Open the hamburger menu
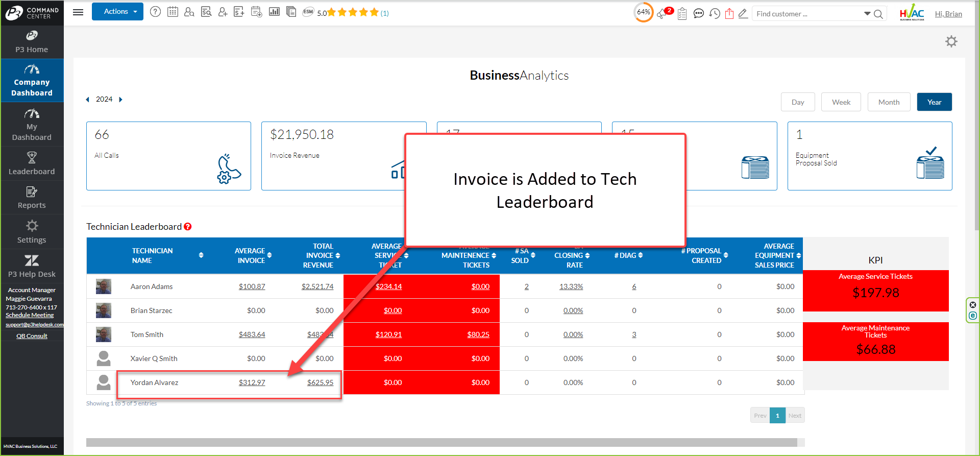980x456 pixels. [78, 12]
